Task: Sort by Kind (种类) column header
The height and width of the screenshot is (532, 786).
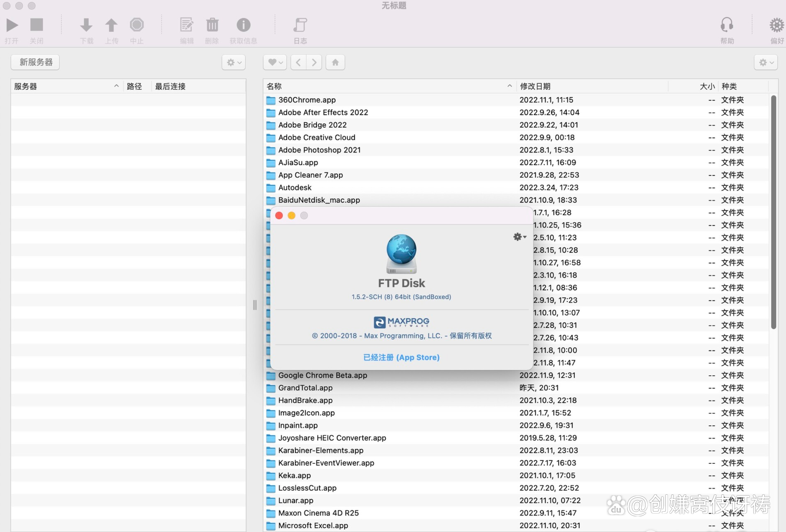Action: pyautogui.click(x=743, y=86)
